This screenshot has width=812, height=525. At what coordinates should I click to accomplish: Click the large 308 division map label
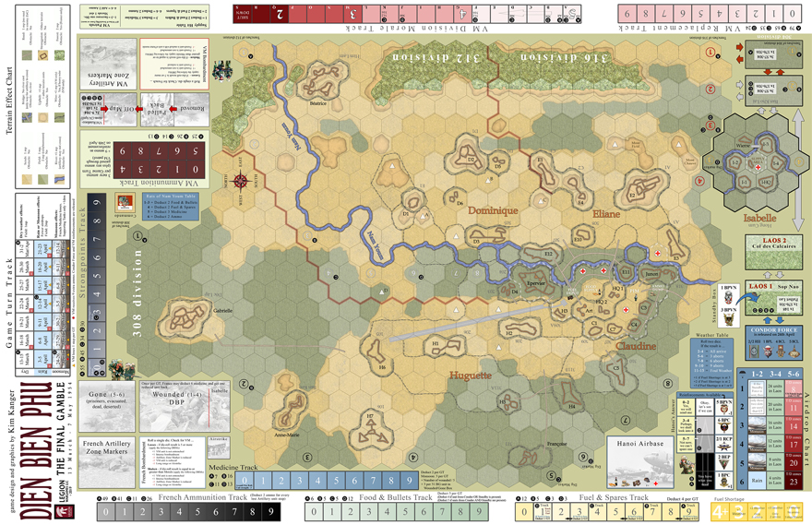[x=137, y=293]
